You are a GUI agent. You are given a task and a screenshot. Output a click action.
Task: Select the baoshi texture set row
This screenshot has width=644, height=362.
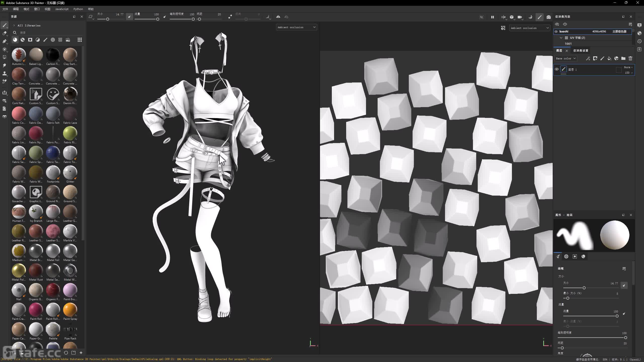pos(593,31)
